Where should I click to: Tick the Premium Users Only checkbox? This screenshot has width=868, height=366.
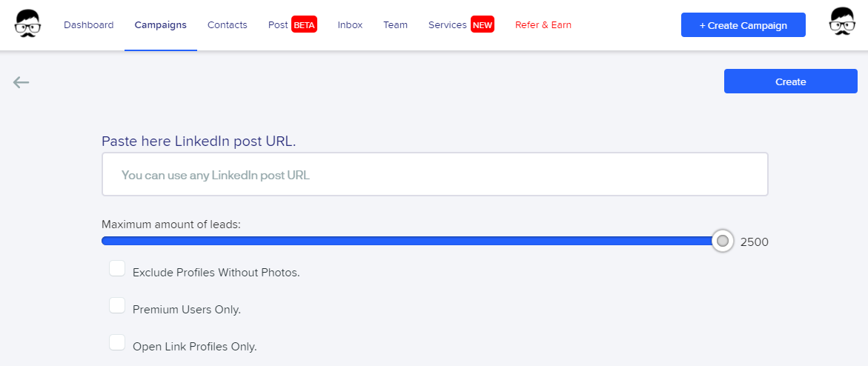pos(117,306)
